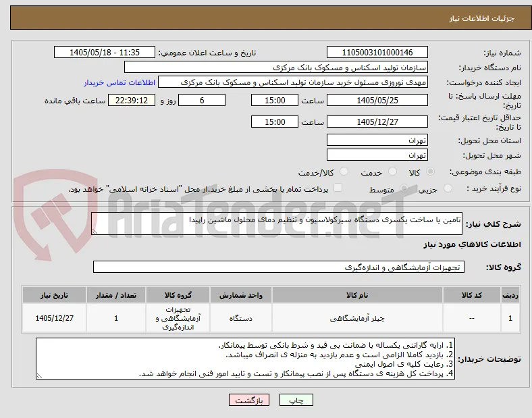Viewport: 532px width, 418px height.
Task: Click price validity date 1405/12/27 field
Action: click(x=377, y=122)
